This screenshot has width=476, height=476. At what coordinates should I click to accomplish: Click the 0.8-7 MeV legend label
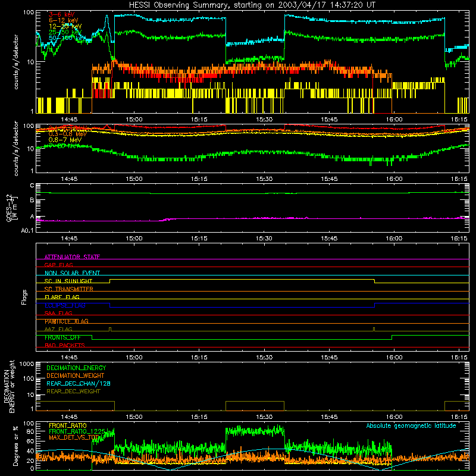pos(65,140)
